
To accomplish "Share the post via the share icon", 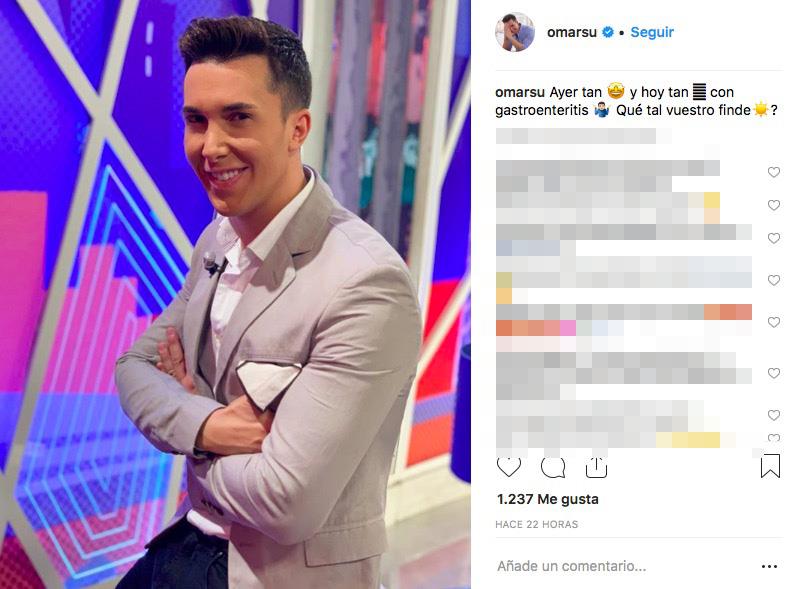I will point(596,467).
